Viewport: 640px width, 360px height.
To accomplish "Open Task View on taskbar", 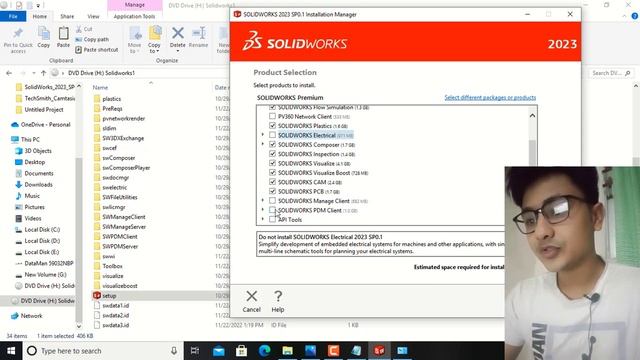I will click(195, 351).
